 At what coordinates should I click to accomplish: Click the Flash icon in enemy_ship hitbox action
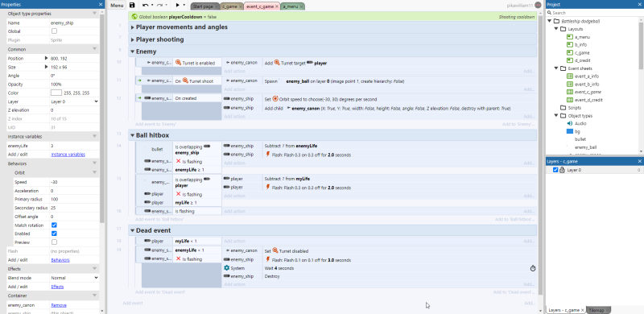(268, 154)
